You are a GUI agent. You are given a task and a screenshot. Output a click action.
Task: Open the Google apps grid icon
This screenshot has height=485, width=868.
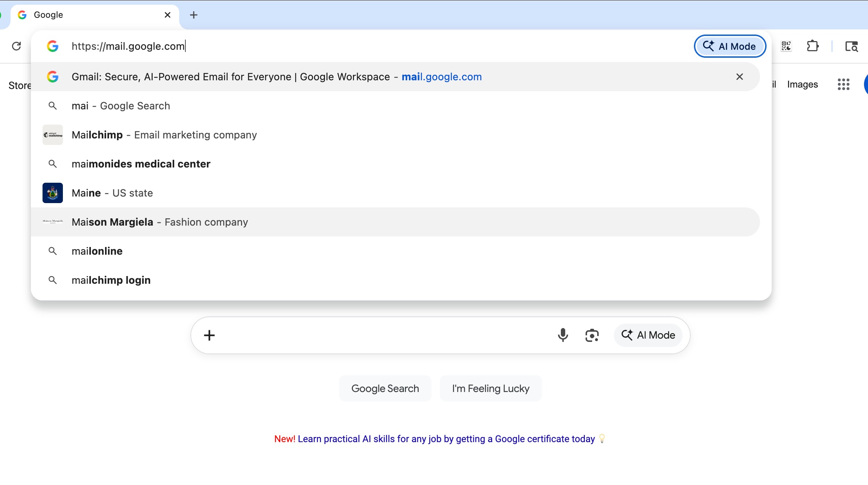click(844, 84)
